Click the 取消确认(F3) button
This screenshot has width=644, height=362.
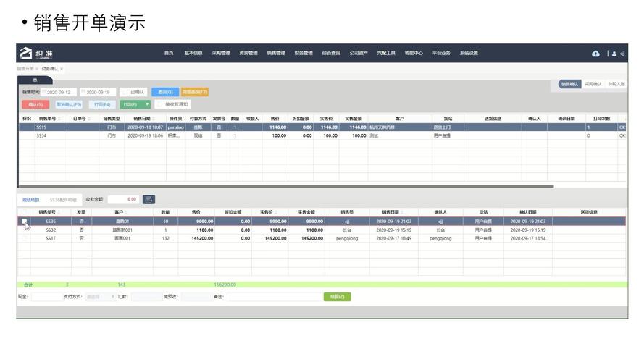[x=69, y=104]
